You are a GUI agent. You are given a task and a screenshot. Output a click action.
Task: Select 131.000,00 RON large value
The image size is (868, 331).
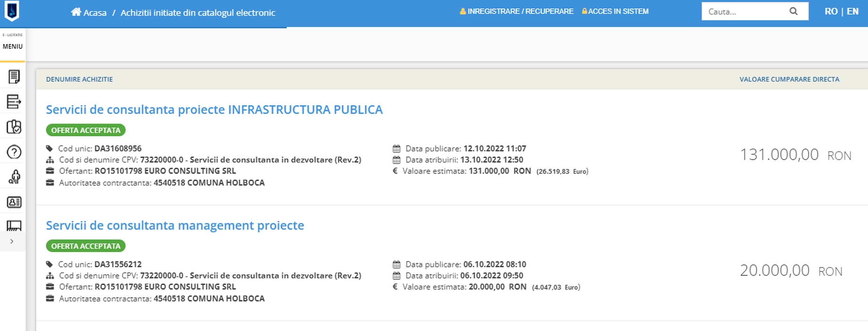tap(796, 155)
